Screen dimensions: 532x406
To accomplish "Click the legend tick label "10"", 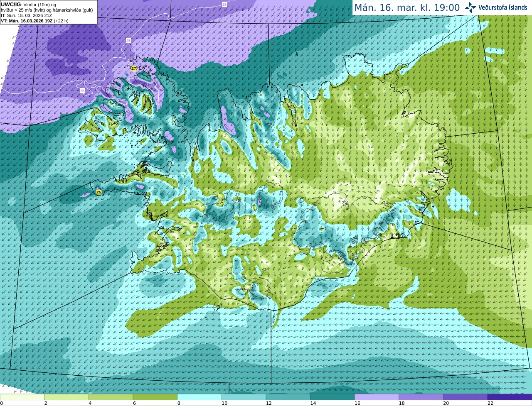I will [224, 403].
